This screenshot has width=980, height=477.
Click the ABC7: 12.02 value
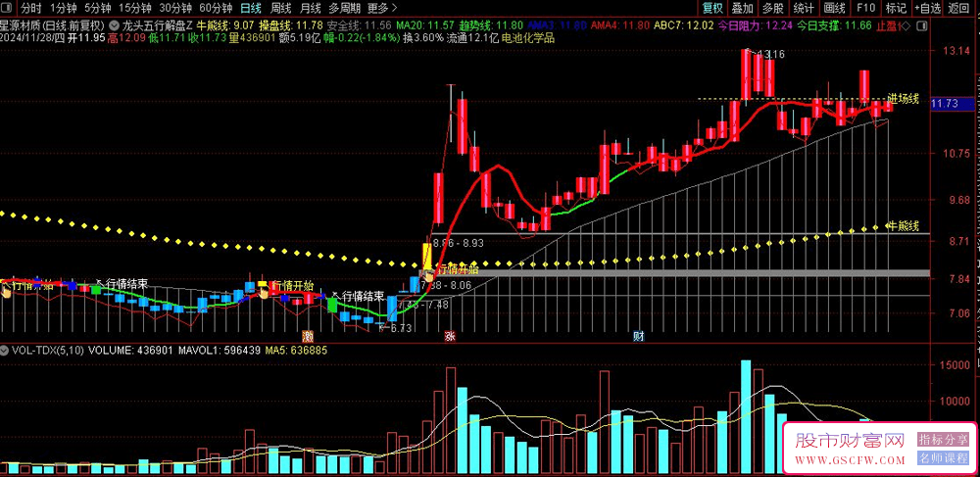click(683, 26)
